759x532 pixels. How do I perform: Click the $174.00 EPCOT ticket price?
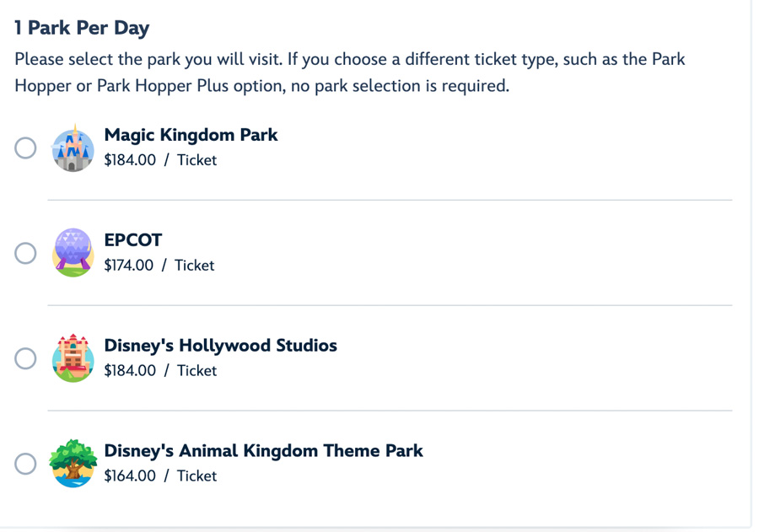pyautogui.click(x=129, y=266)
